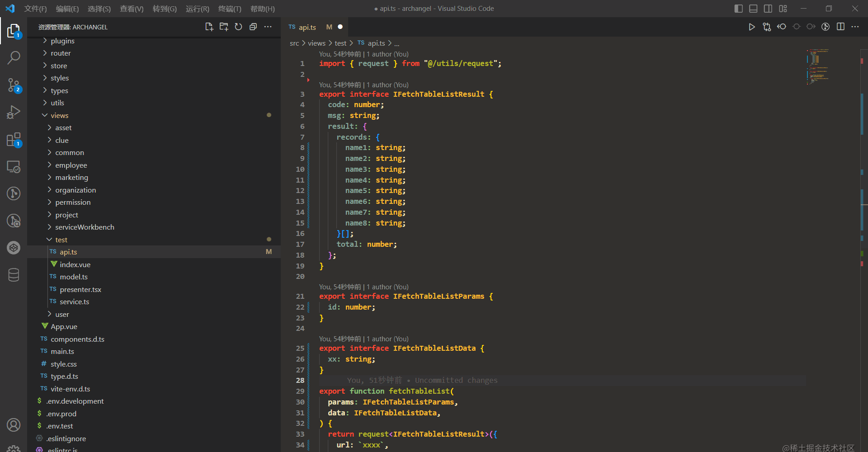The image size is (868, 452).
Task: Click the views breadcrumb
Action: (316, 43)
